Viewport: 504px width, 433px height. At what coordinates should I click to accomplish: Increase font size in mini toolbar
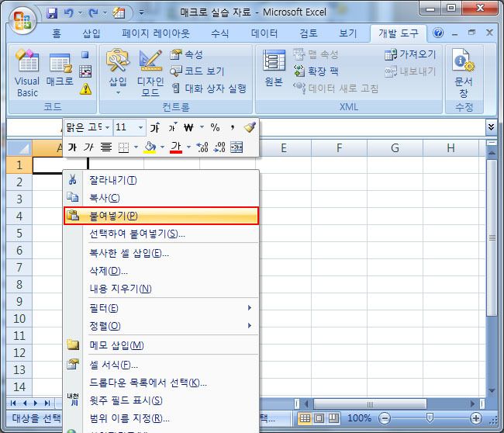click(155, 128)
